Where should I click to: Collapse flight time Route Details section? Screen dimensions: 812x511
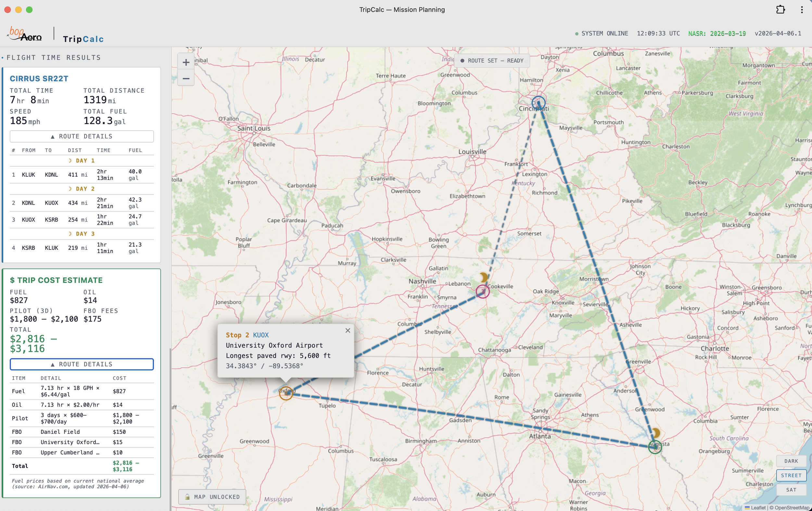82,136
